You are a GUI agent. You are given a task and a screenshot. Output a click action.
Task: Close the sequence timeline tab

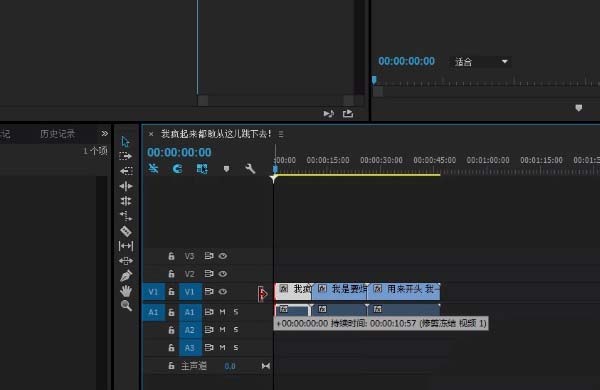pyautogui.click(x=151, y=134)
